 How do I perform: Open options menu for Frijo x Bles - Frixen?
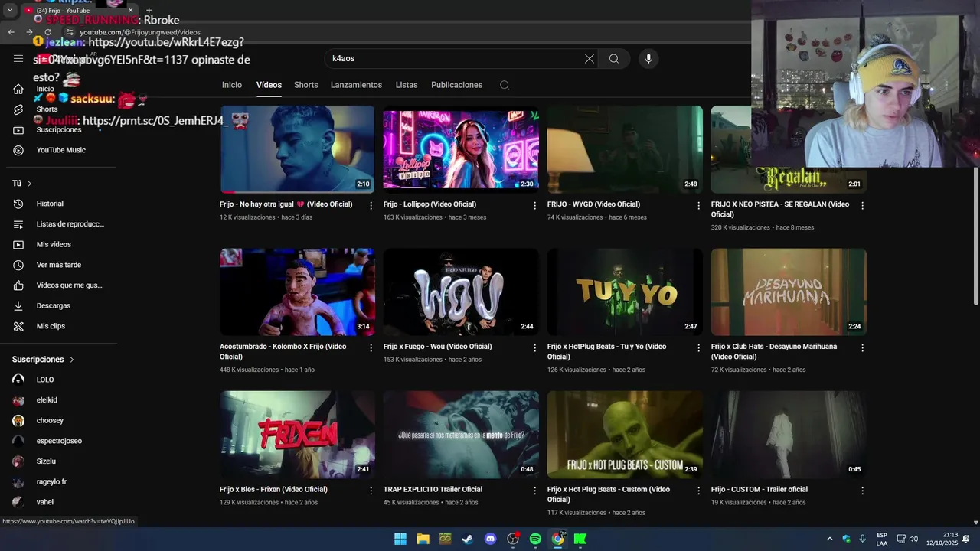(371, 491)
